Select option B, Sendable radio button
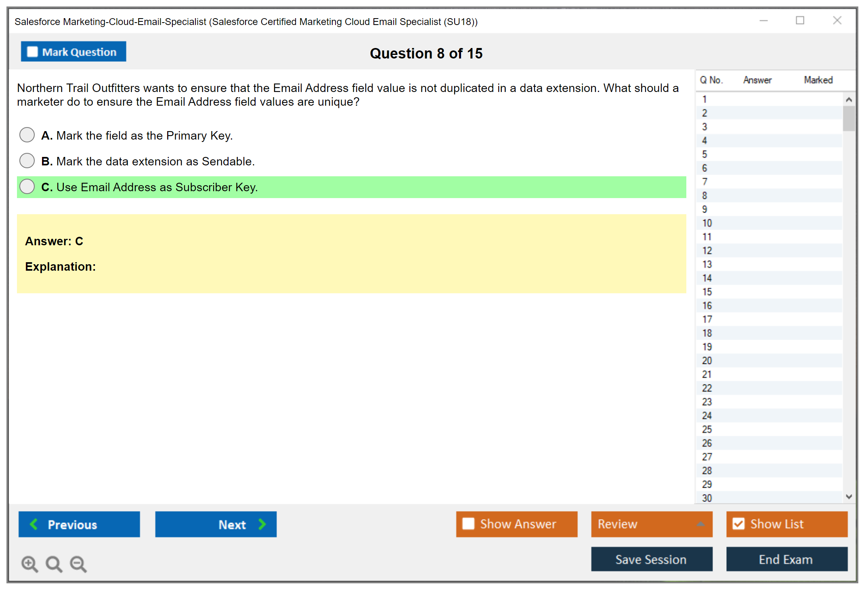The image size is (868, 593). (x=27, y=161)
